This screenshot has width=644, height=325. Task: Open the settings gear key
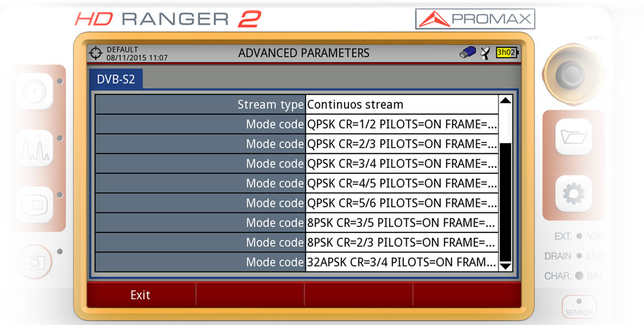573,194
